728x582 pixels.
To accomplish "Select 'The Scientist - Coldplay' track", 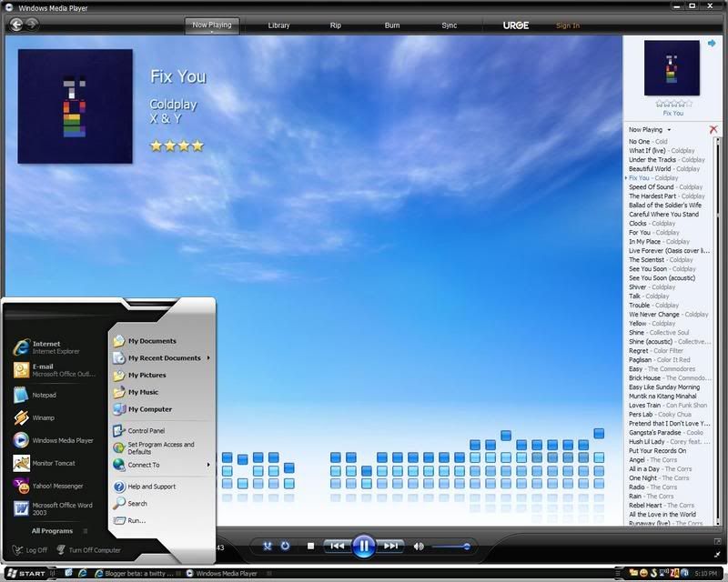I will click(661, 260).
